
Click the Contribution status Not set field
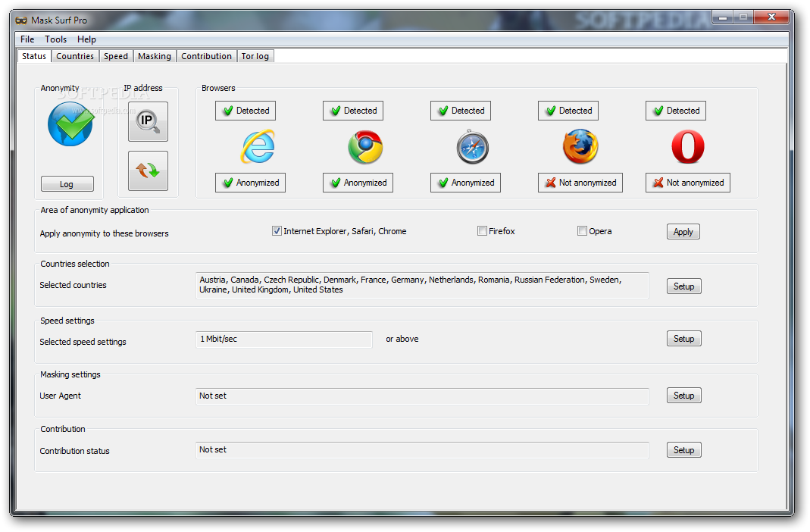pyautogui.click(x=422, y=450)
